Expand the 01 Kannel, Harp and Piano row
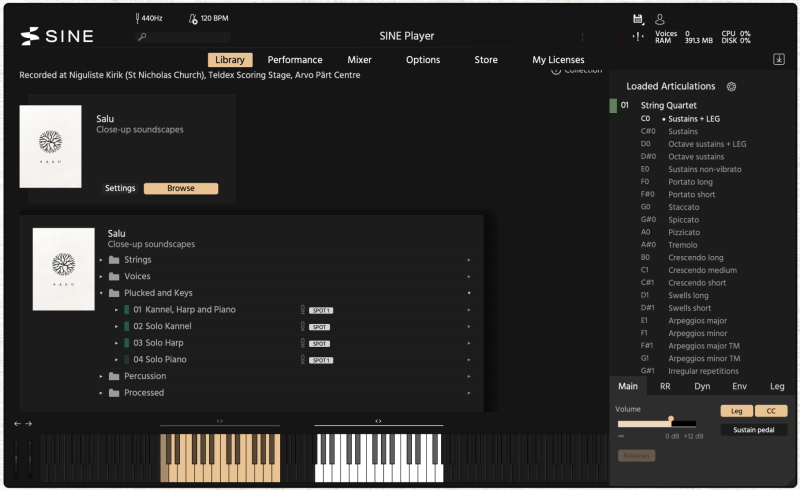The width and height of the screenshot is (800, 490). coord(116,310)
